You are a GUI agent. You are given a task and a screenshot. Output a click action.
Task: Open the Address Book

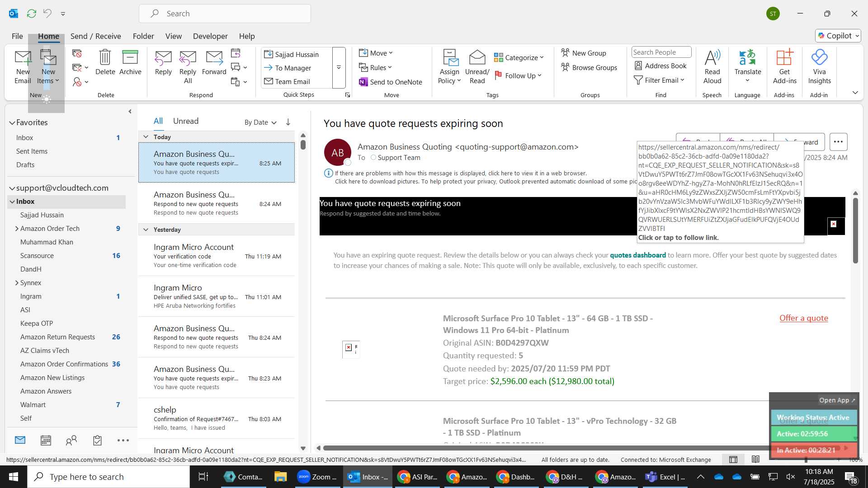pyautogui.click(x=660, y=66)
